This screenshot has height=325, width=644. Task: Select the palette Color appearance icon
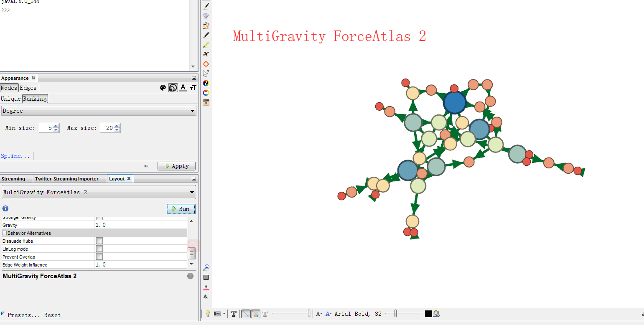pyautogui.click(x=163, y=88)
